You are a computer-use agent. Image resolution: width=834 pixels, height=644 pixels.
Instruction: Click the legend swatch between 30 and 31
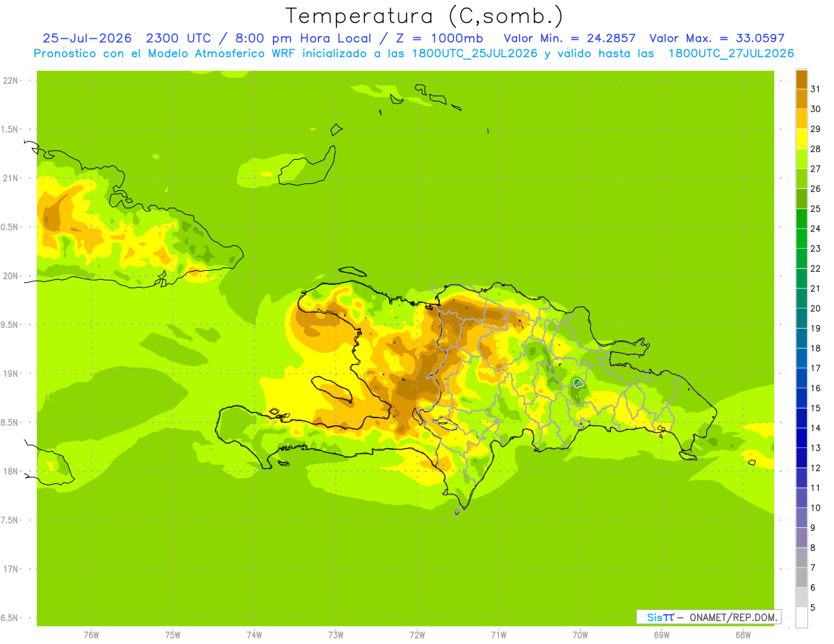(x=801, y=99)
